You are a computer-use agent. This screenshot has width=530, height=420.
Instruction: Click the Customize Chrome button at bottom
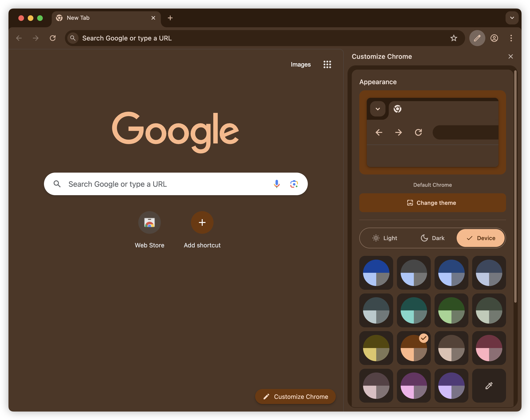point(295,397)
